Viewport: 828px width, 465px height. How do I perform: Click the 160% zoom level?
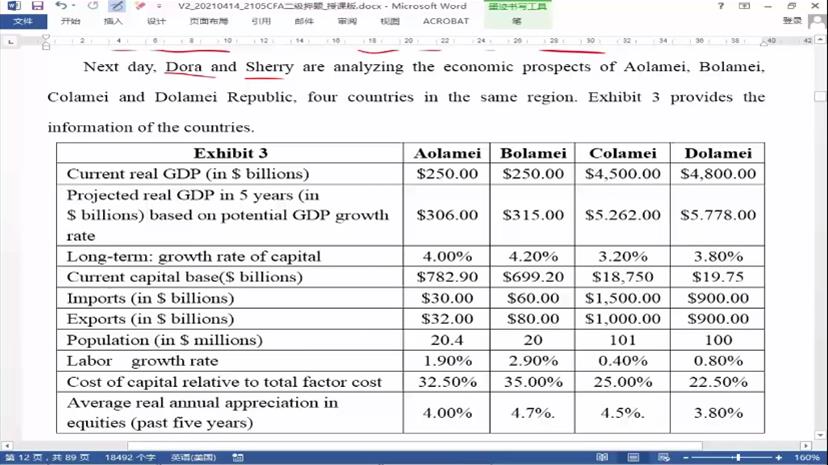(806, 457)
